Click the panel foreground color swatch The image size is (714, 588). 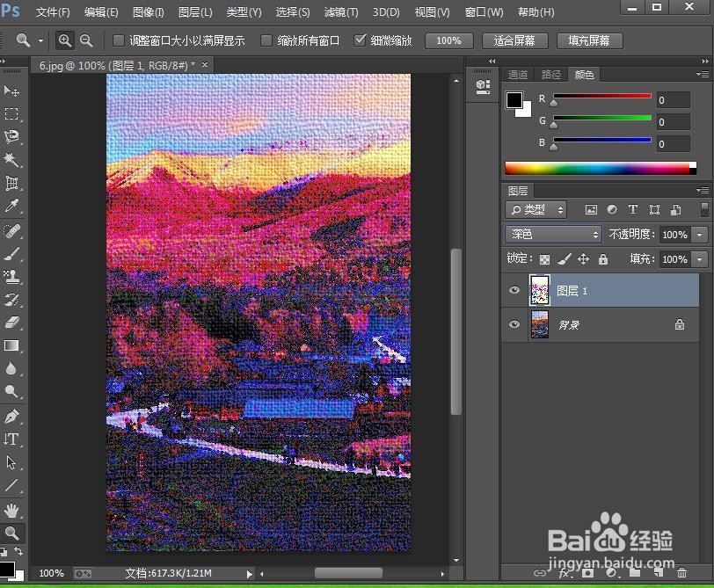(x=514, y=100)
